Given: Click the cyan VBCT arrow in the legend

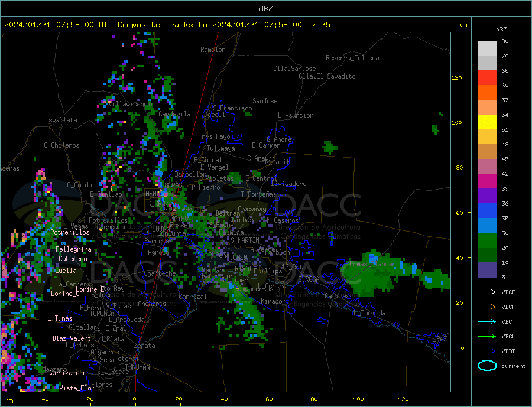Looking at the screenshot, I should (487, 321).
